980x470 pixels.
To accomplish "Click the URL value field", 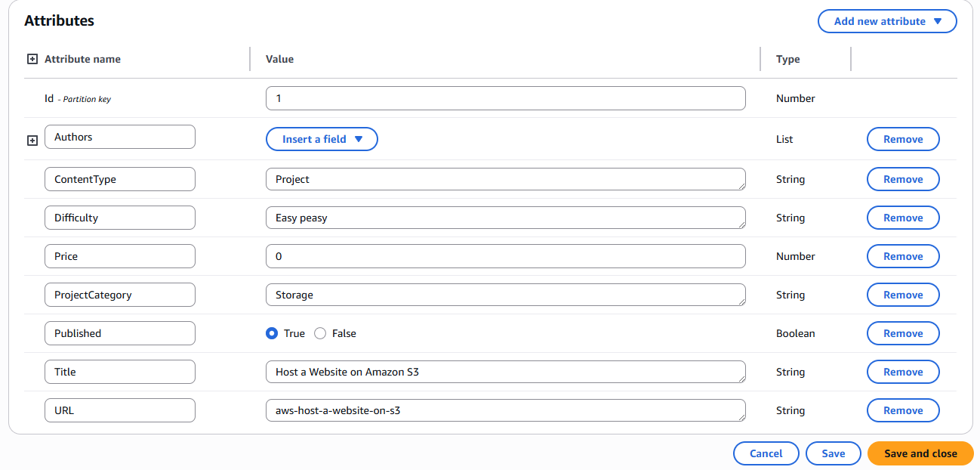I will [x=505, y=410].
